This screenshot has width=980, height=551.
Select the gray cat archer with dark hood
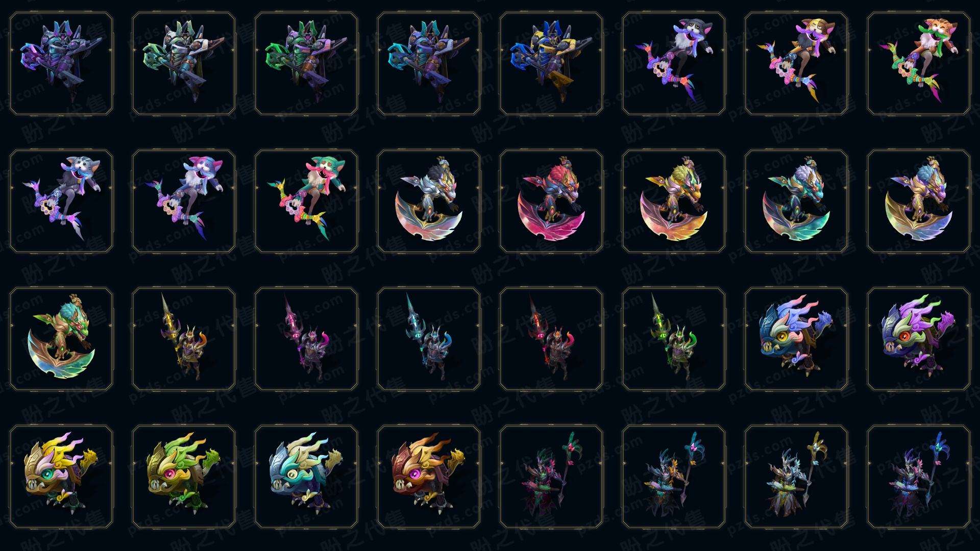click(674, 63)
